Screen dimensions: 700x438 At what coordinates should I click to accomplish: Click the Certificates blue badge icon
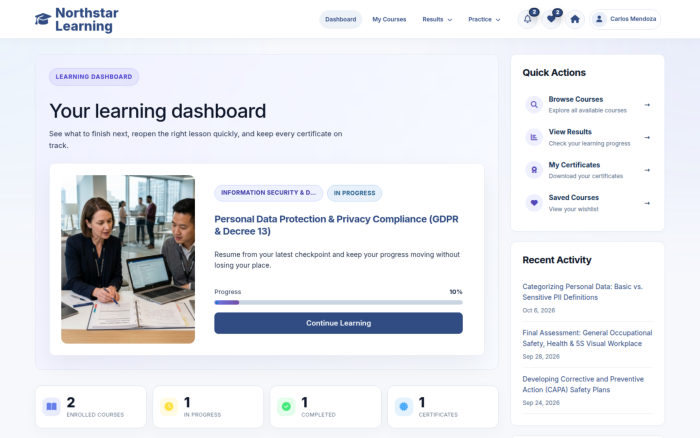[x=404, y=407]
